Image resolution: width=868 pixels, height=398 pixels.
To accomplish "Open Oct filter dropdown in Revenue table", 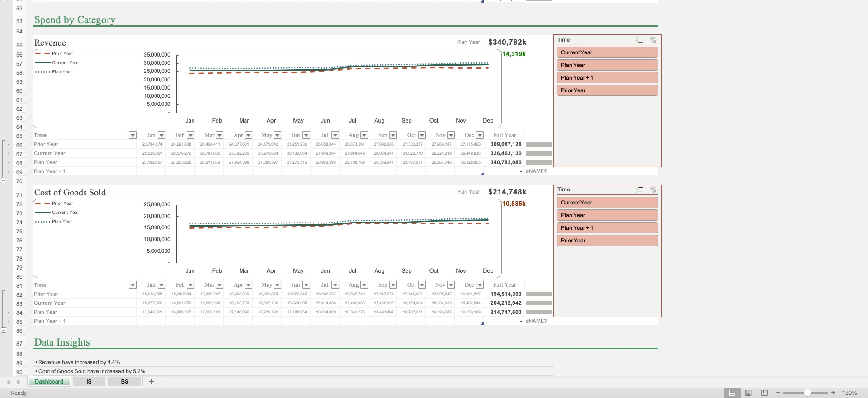I will 422,135.
